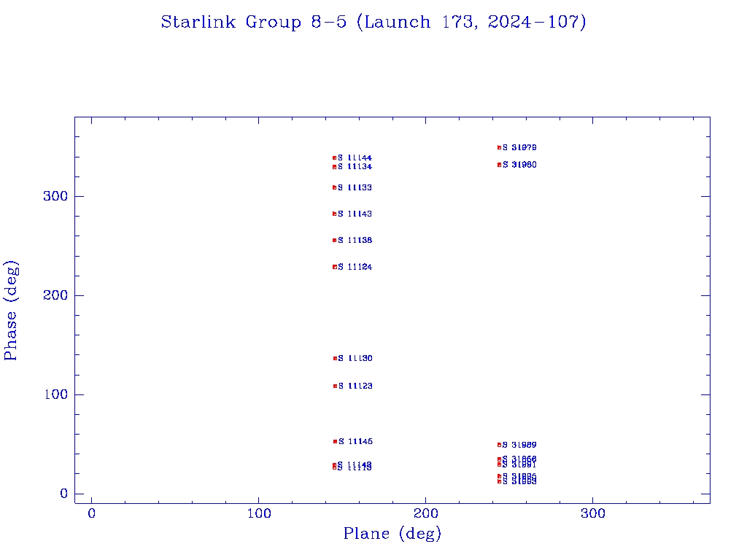Click the red marker beside S 31989
The width and height of the screenshot is (747, 560).
(499, 445)
